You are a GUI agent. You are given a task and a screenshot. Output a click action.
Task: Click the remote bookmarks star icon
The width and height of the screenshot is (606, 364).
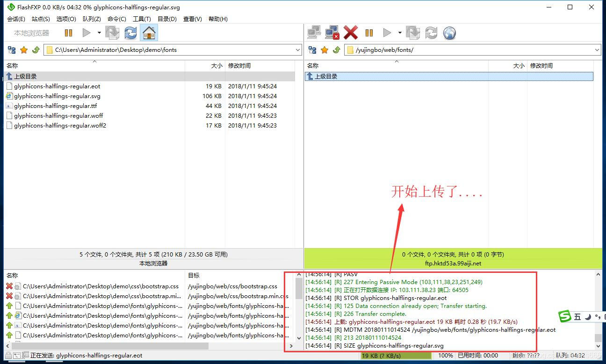click(325, 50)
